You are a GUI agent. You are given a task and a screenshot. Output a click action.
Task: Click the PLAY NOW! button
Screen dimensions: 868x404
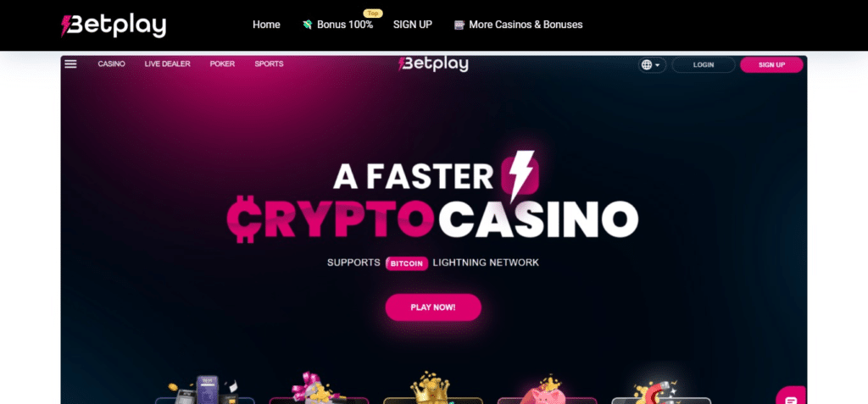click(433, 307)
